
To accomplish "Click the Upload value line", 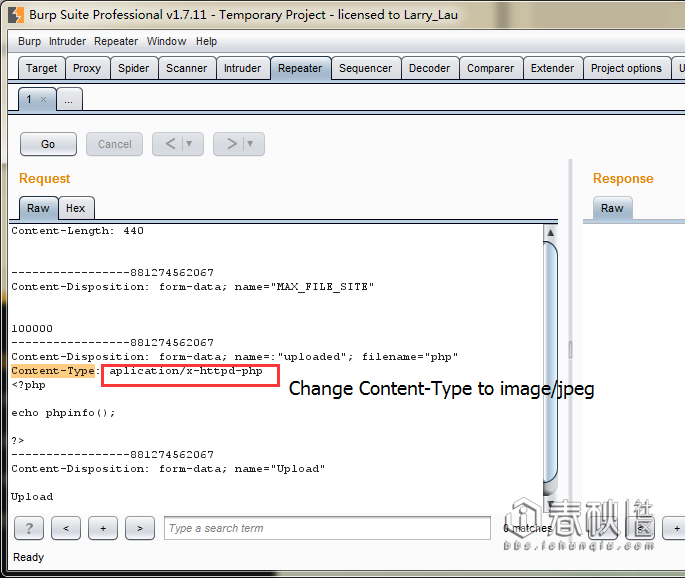I will click(x=32, y=496).
